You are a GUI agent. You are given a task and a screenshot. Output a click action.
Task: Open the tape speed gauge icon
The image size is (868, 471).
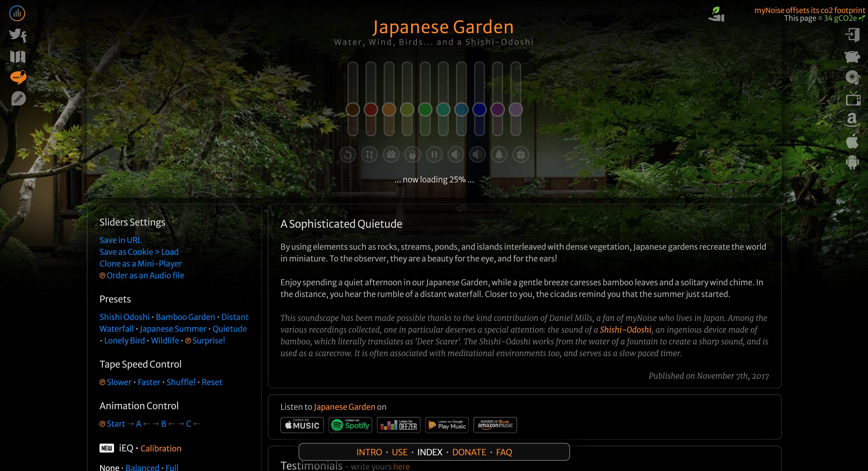point(391,155)
